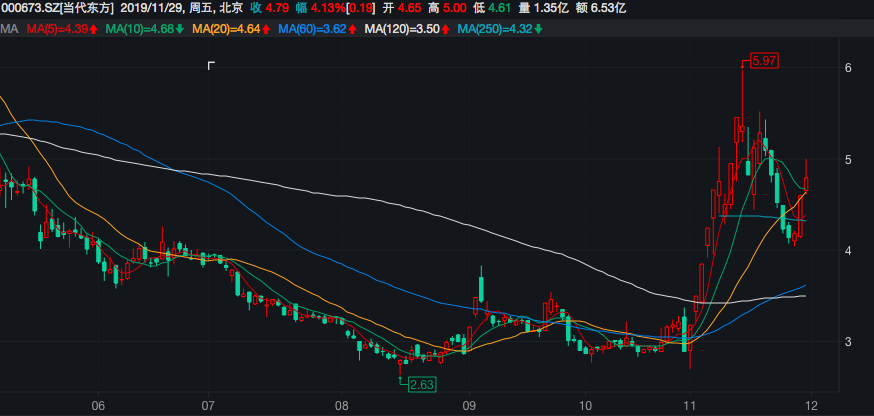This screenshot has height=416, width=874.
Task: Click the red up arrow beside MA(120)
Action: click(445, 29)
